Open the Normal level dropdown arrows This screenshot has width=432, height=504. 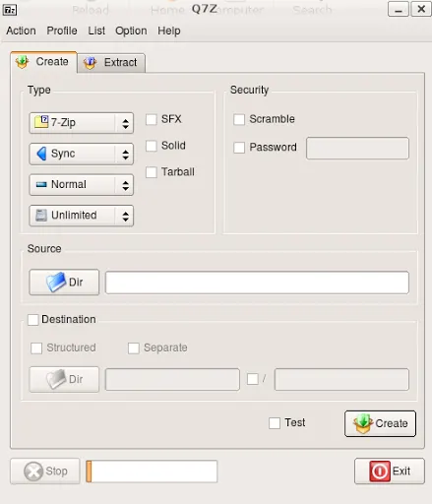point(125,185)
